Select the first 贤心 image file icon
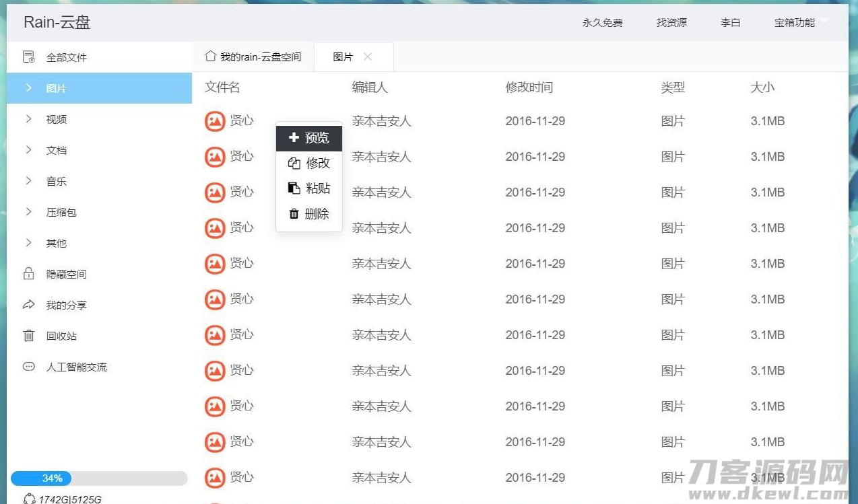 (x=214, y=121)
